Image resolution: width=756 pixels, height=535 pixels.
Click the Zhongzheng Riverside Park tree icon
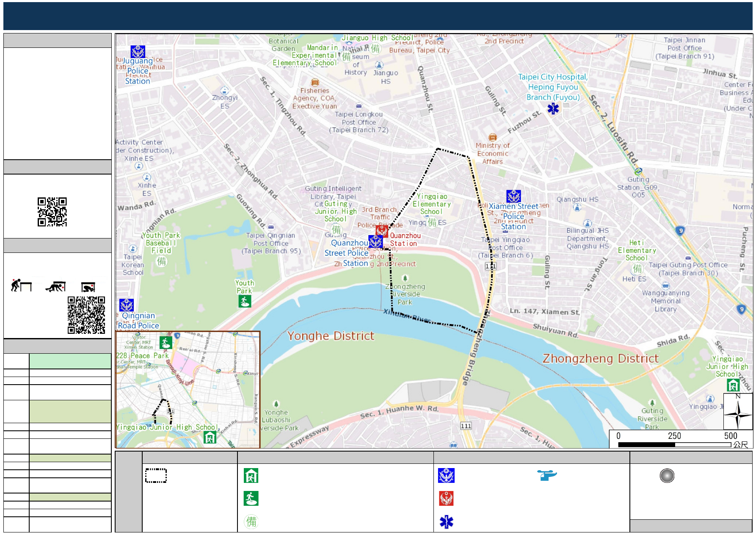point(405,278)
